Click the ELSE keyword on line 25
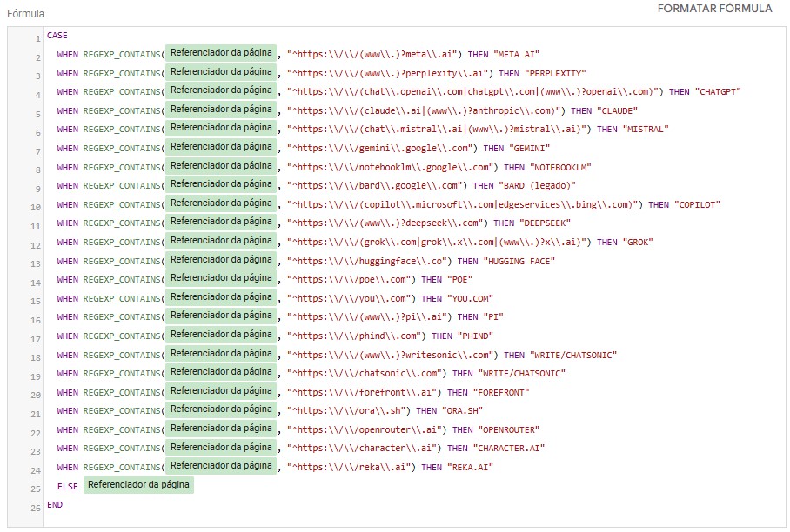The height and width of the screenshot is (532, 790). (x=68, y=486)
